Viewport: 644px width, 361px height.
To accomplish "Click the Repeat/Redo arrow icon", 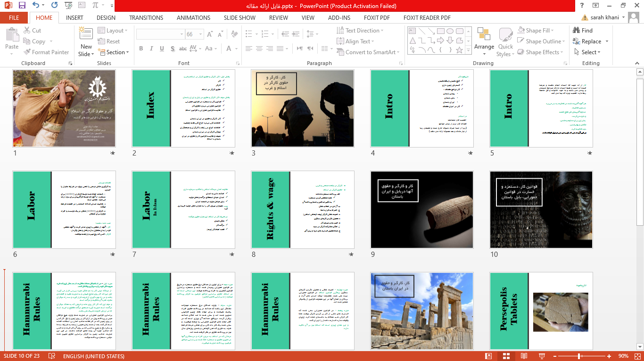I will pos(54,6).
